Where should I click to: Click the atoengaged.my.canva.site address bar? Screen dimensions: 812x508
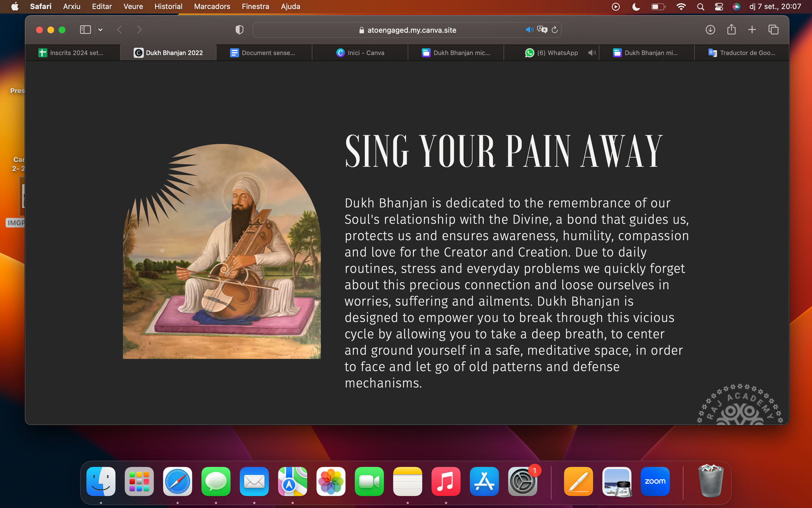pyautogui.click(x=407, y=30)
